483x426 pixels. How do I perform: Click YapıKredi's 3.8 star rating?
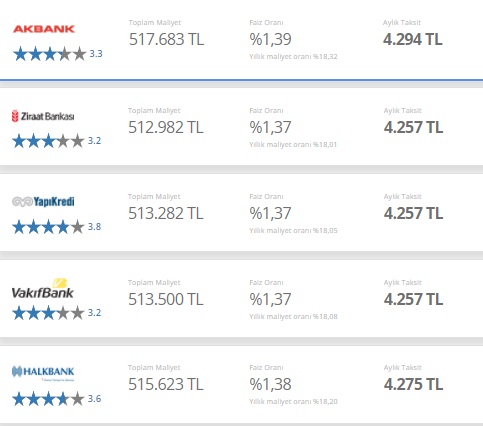(57, 227)
